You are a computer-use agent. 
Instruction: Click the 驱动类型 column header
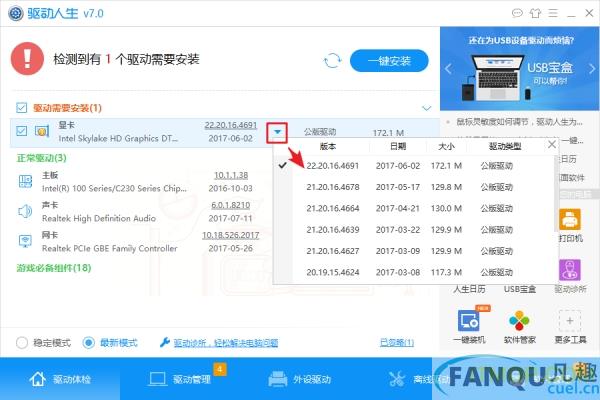505,146
